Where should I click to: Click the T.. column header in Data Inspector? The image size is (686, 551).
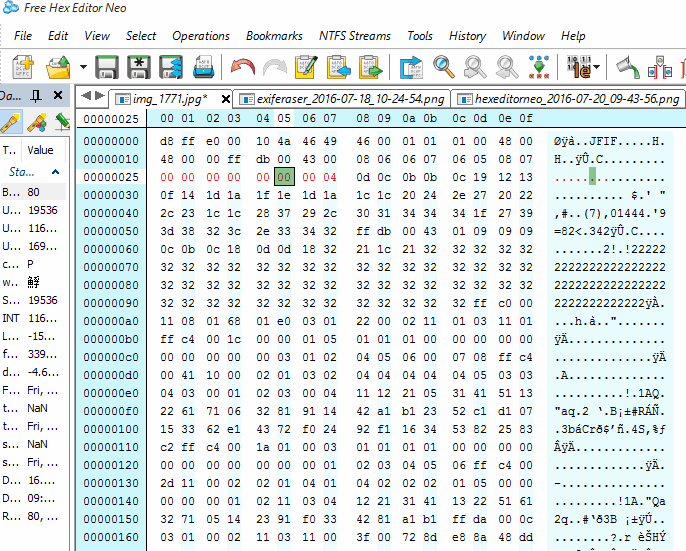point(10,150)
